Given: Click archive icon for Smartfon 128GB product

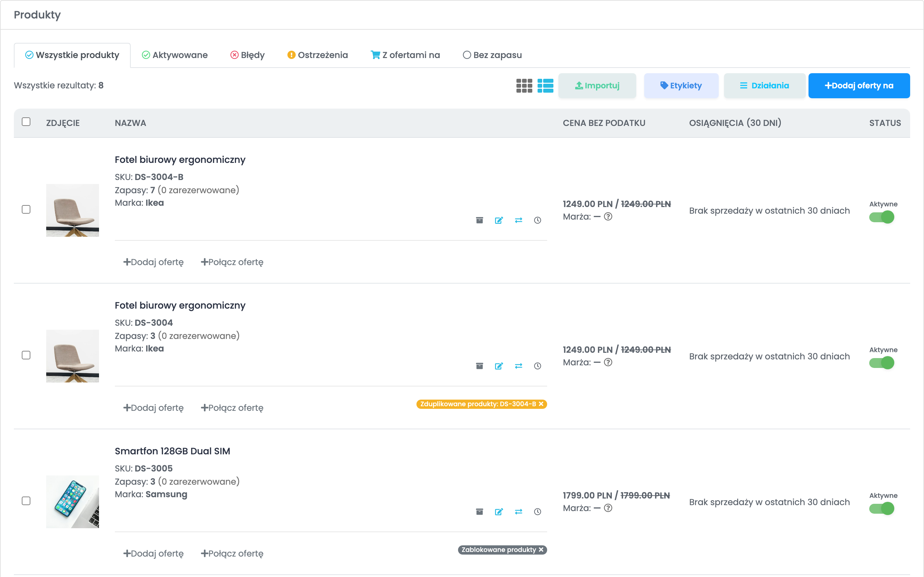Looking at the screenshot, I should tap(479, 512).
